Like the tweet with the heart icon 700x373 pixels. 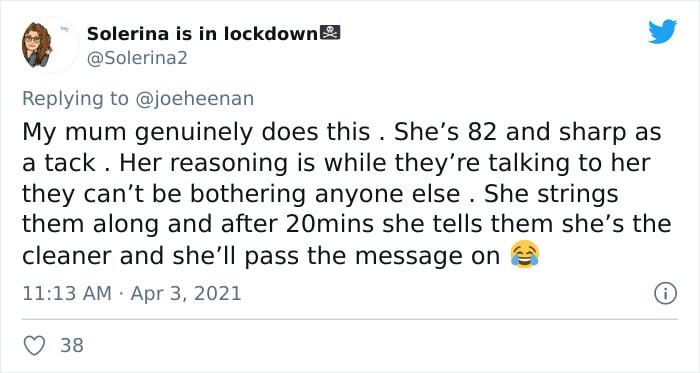click(34, 345)
